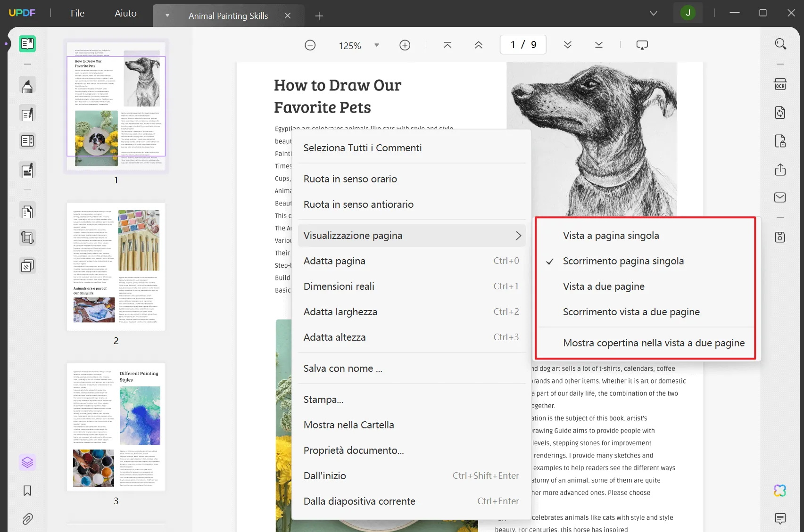This screenshot has height=532, width=804.
Task: Open the zoom percentage dropdown arrow
Action: [377, 45]
